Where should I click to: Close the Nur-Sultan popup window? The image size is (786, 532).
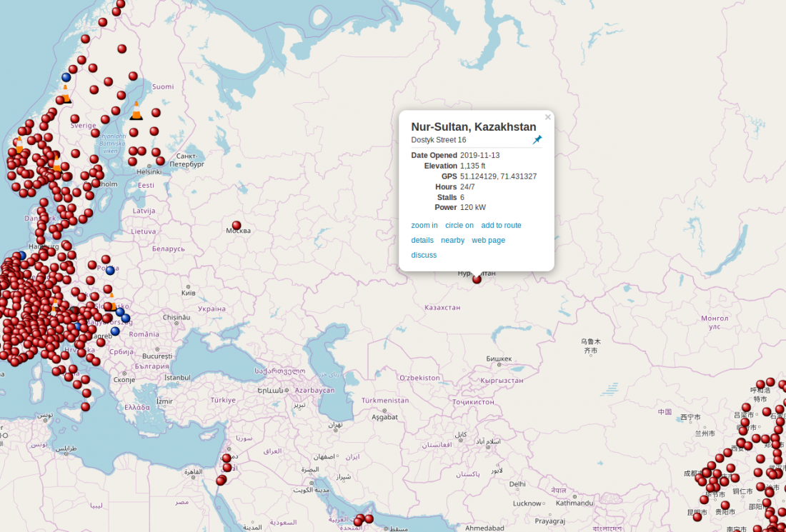point(548,117)
